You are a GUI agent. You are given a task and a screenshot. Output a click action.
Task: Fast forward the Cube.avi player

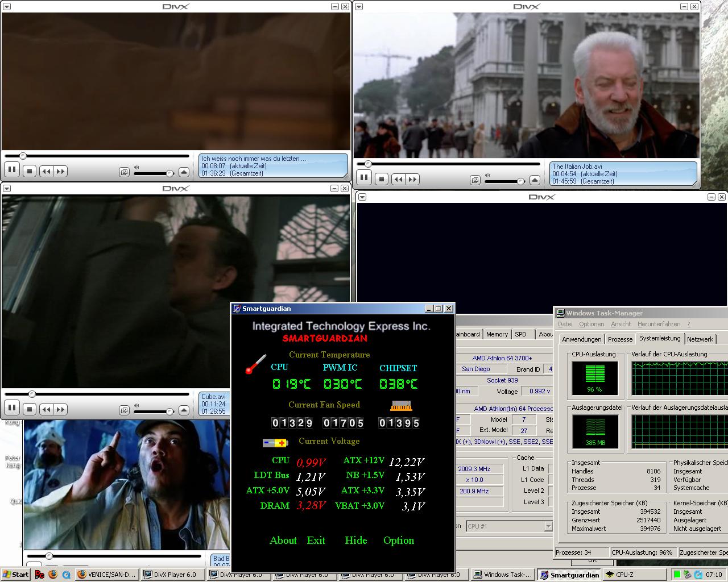tap(60, 409)
